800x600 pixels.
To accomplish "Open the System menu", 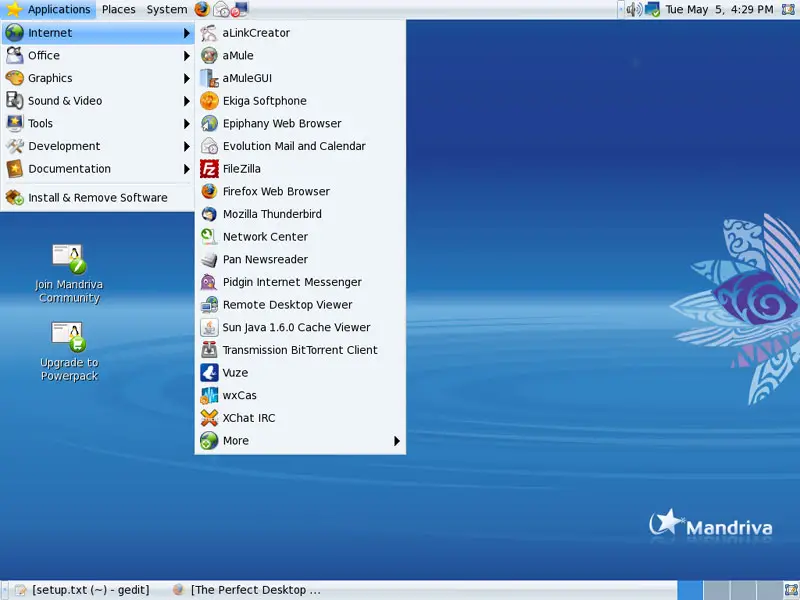I will (x=167, y=9).
